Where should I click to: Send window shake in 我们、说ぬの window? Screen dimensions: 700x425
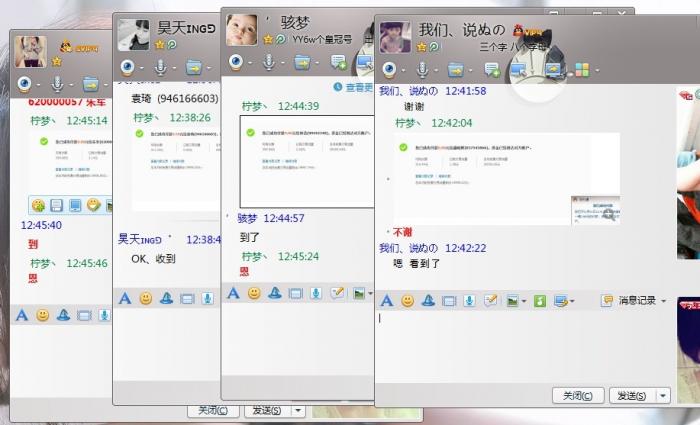tap(449, 301)
